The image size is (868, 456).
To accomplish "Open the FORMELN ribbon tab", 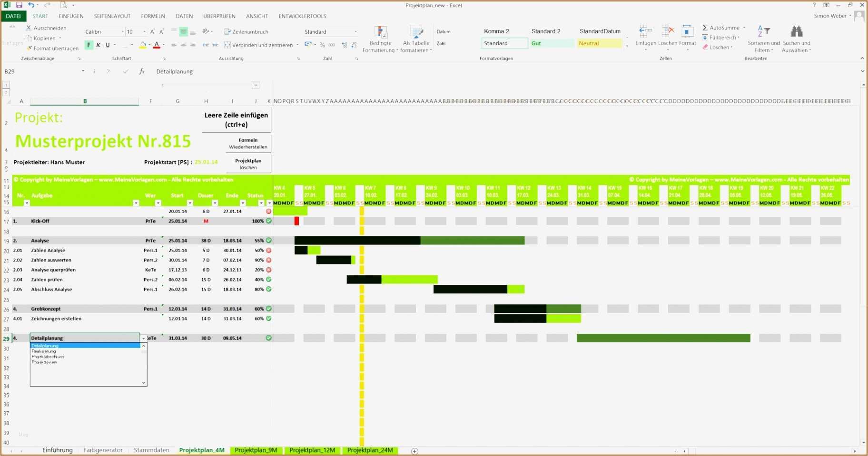I will [x=153, y=16].
